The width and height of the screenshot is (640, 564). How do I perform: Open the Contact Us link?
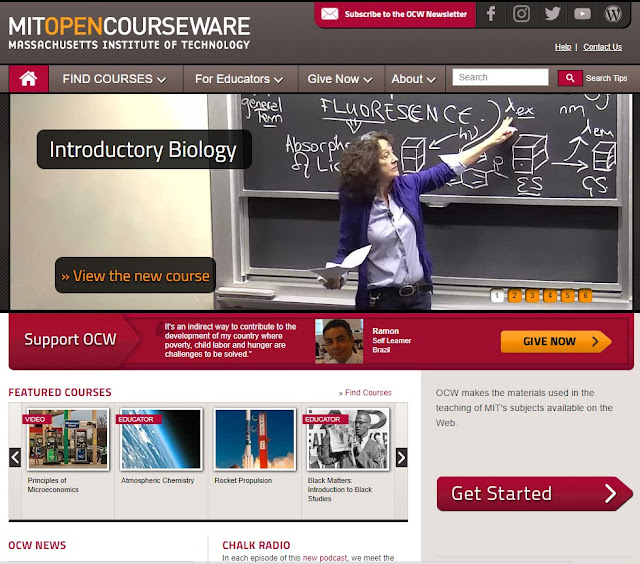coord(602,47)
